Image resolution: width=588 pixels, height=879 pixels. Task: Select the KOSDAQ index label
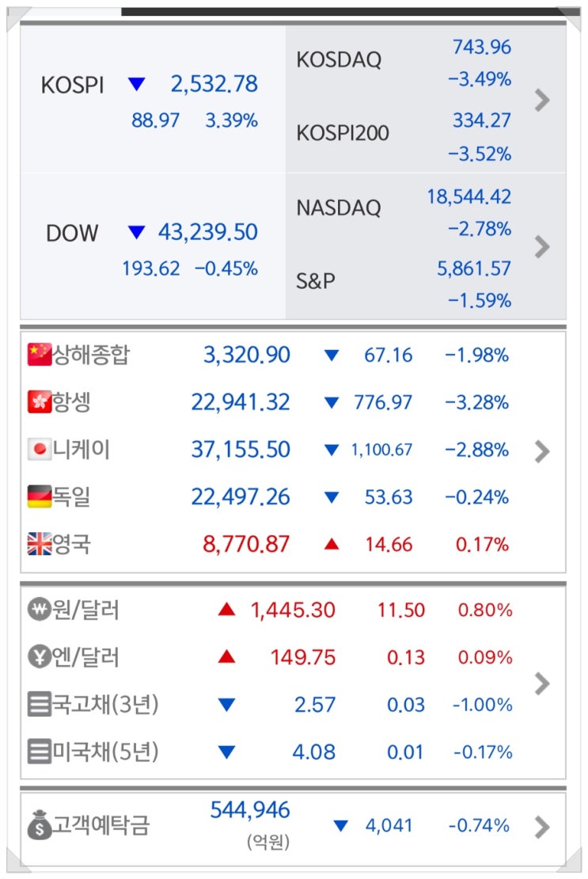(338, 60)
